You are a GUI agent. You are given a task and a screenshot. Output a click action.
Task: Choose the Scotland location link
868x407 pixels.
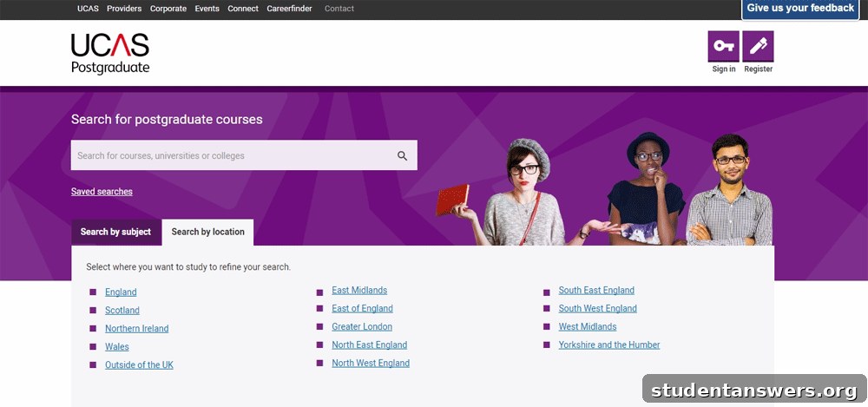pyautogui.click(x=122, y=311)
